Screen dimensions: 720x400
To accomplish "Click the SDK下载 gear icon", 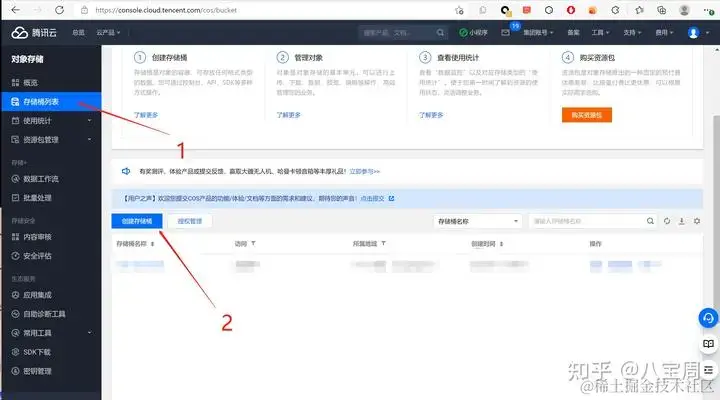I will pos(15,352).
